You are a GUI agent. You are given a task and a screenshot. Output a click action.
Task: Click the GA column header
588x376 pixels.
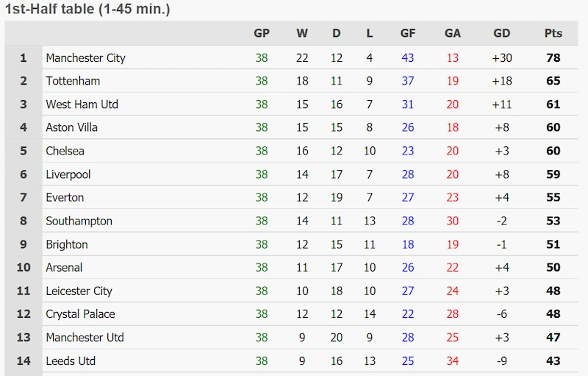(x=453, y=33)
